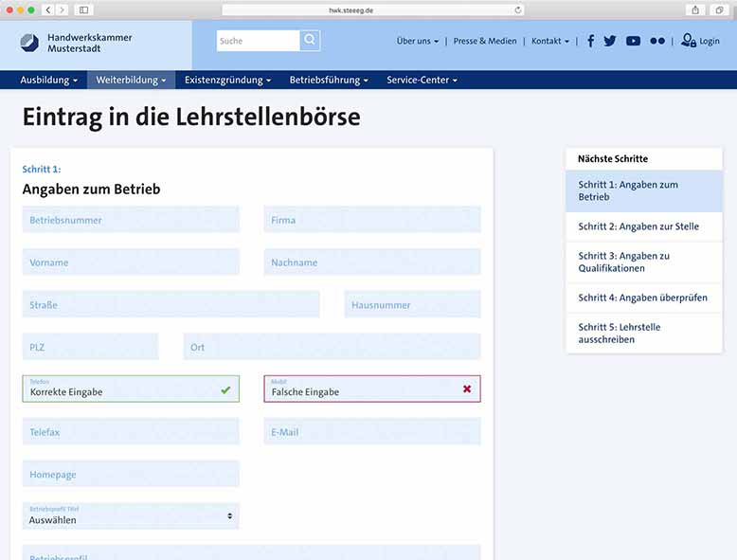This screenshot has width=737, height=560.
Task: Click the YouTube icon in header
Action: click(x=633, y=41)
